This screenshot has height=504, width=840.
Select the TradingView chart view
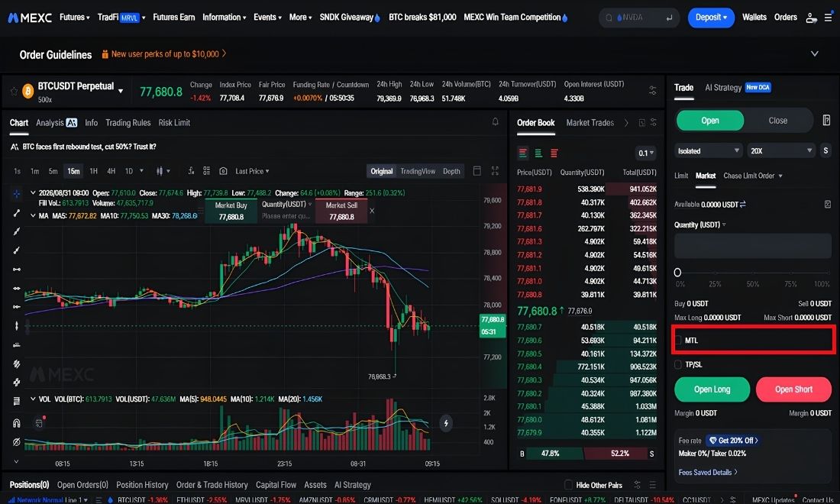(418, 171)
